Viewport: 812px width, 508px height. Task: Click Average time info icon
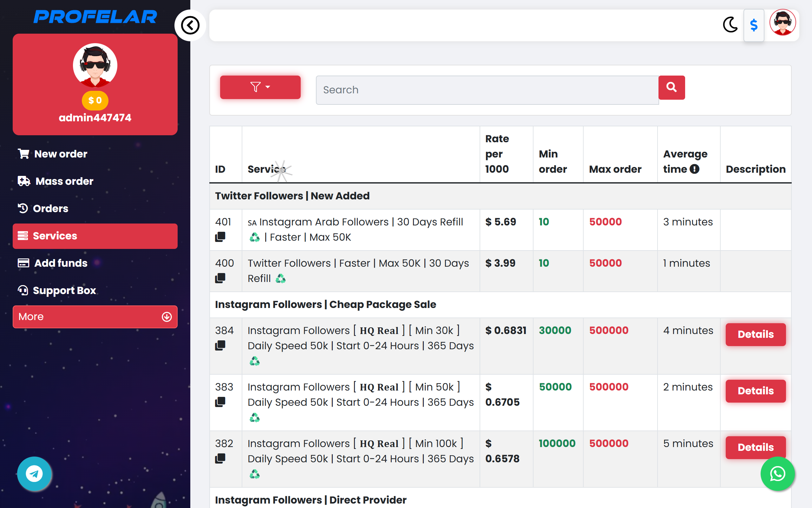[695, 169]
